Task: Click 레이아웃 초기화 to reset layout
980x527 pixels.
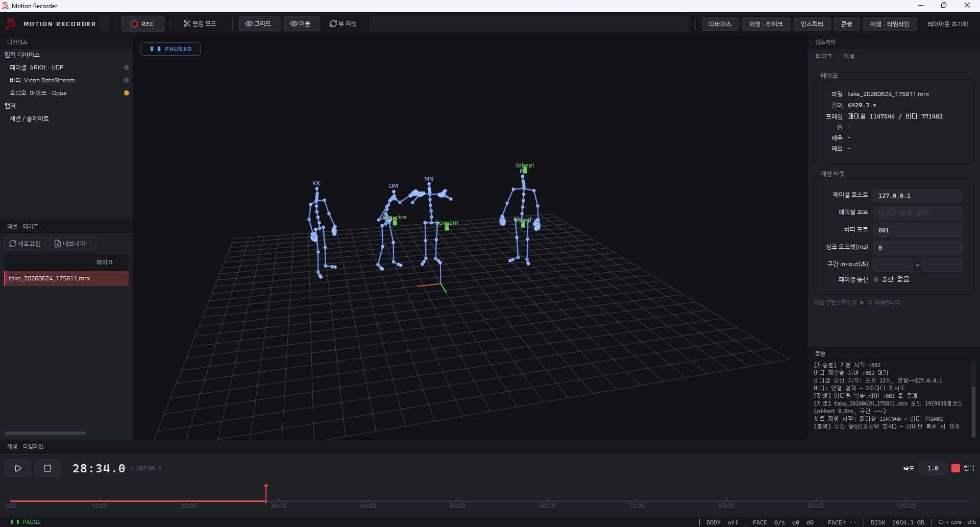Action: [x=947, y=24]
